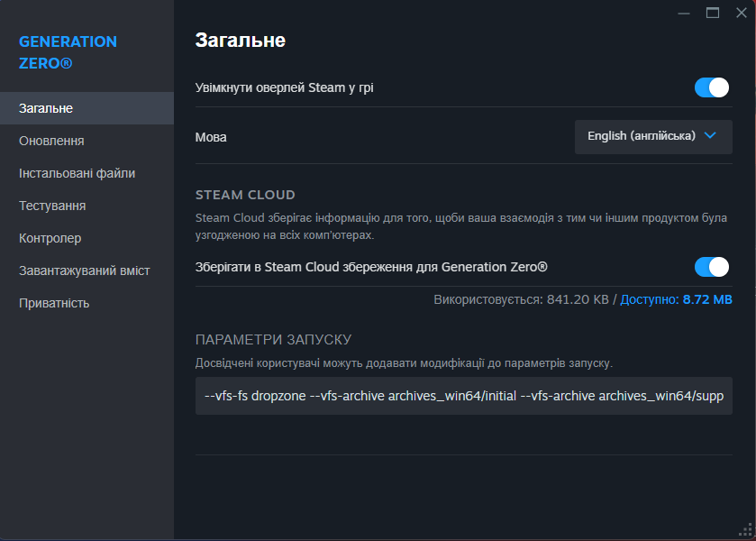
Task: Show Завантажуваний вміст page
Action: tap(87, 270)
